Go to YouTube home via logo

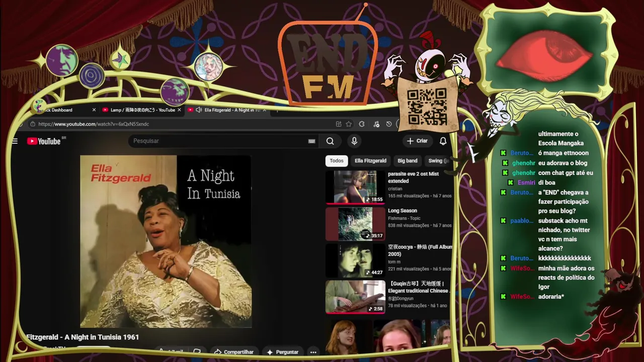44,141
